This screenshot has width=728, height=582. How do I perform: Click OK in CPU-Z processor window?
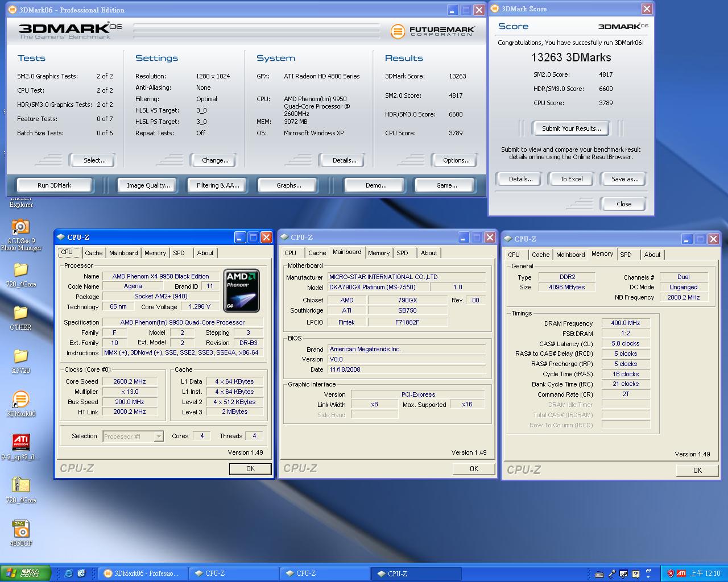(x=250, y=469)
